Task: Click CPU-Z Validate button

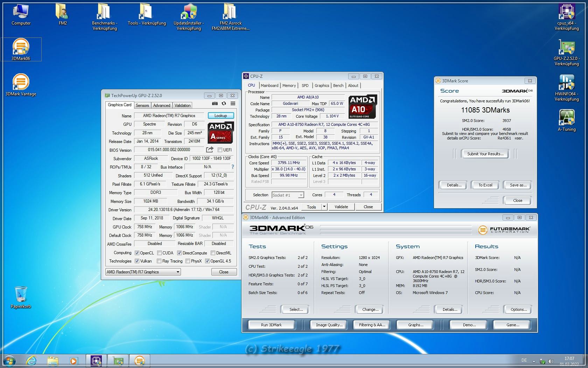Action: (x=341, y=207)
